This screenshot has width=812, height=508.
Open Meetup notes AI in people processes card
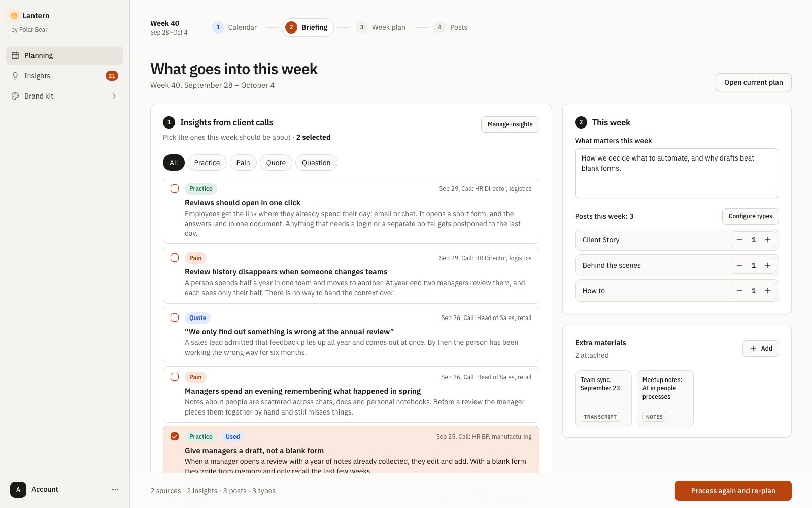[665, 399]
